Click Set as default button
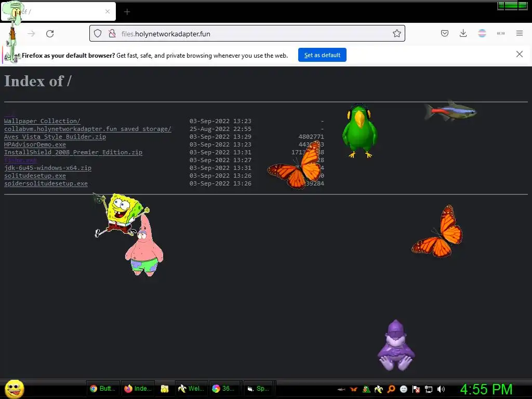The width and height of the screenshot is (532, 399). pos(322,55)
